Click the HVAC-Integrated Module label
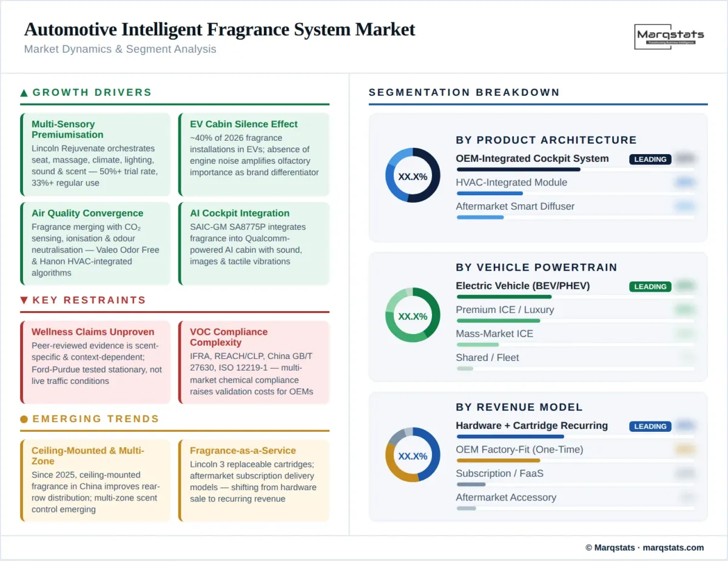Screen dimensions: 728x561 tap(511, 183)
